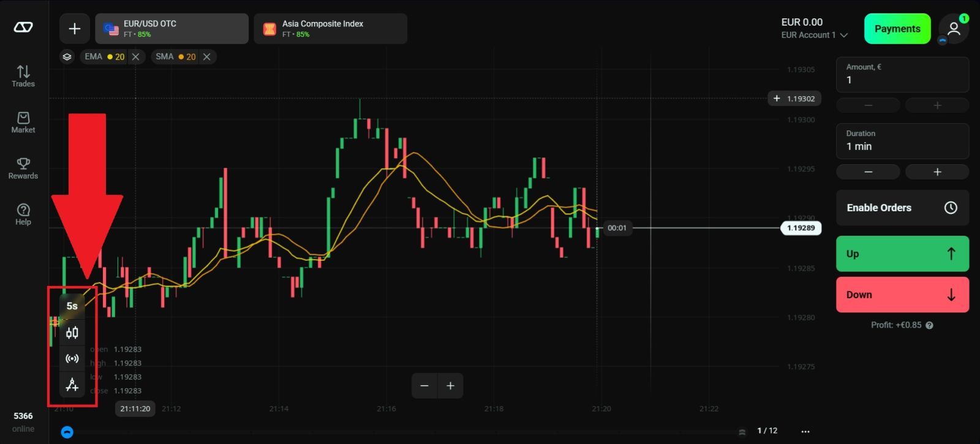This screenshot has width=980, height=444.
Task: Place an Up trade
Action: [902, 254]
